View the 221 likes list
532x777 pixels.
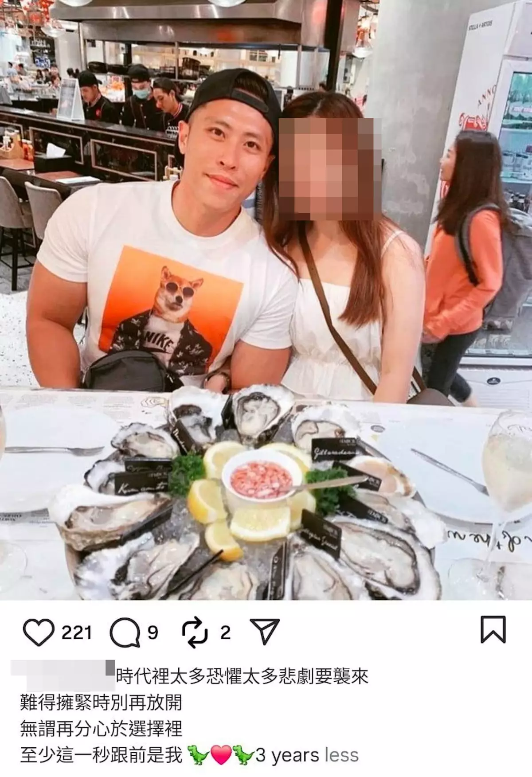[x=76, y=633]
